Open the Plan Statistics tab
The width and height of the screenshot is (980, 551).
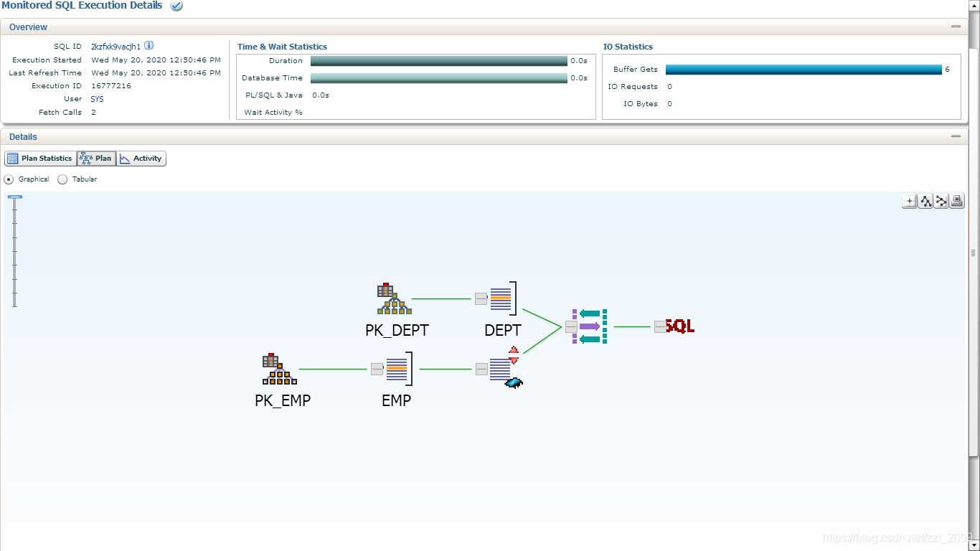point(39,159)
